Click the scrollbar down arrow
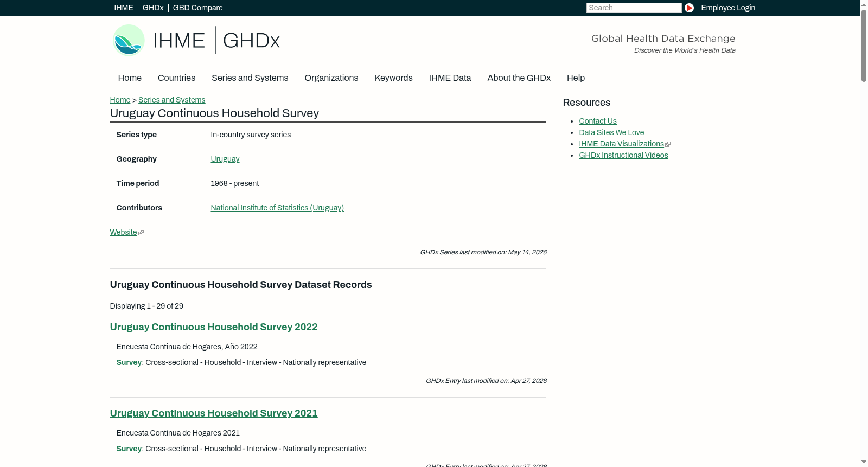 pyautogui.click(x=864, y=462)
